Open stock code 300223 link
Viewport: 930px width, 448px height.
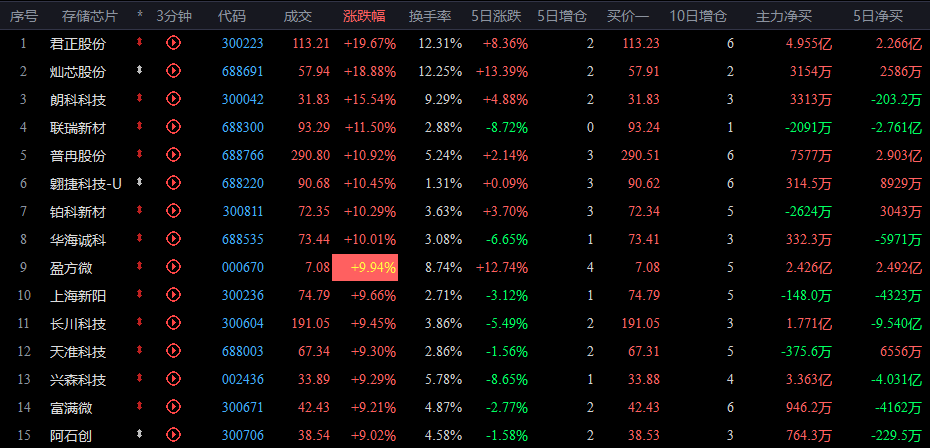[x=243, y=43]
